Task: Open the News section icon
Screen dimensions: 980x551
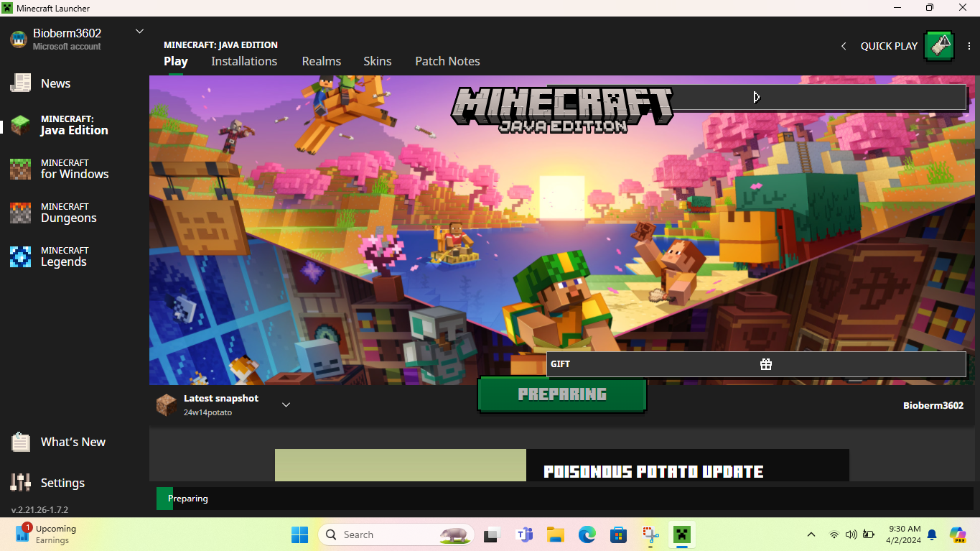Action: click(x=20, y=83)
